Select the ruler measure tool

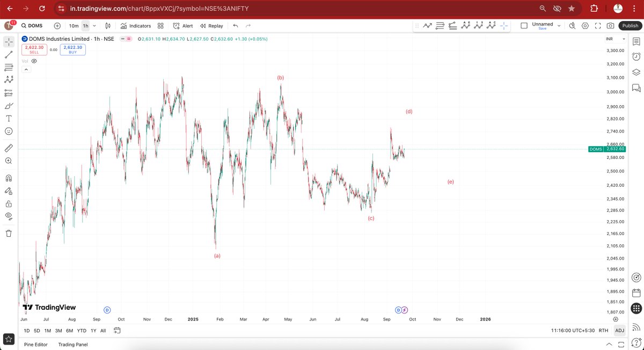(9, 148)
